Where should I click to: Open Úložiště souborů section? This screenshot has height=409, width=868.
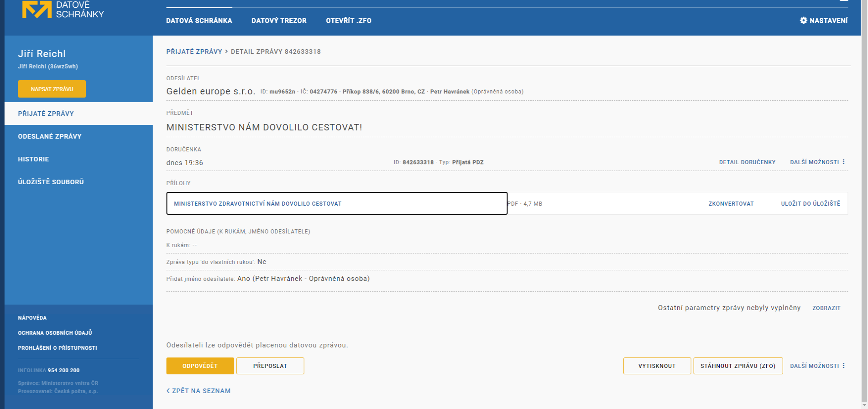[x=51, y=182]
